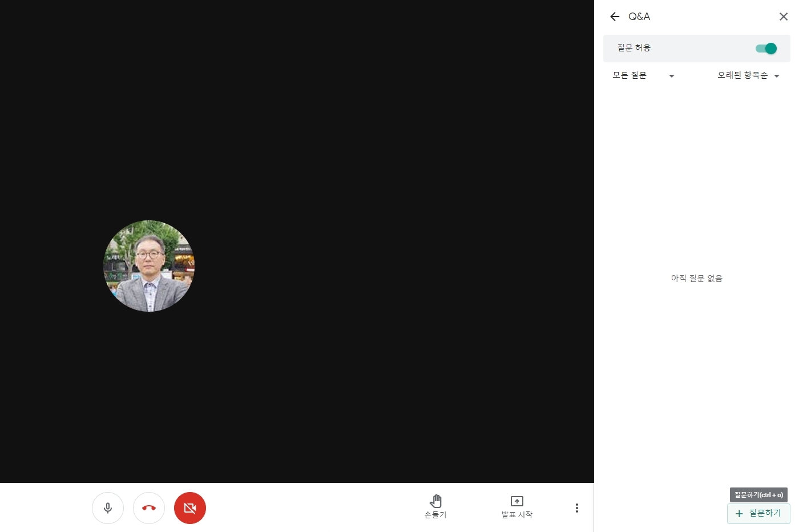The height and width of the screenshot is (532, 799).
Task: Raise hand using 손들기 icon
Action: (435, 507)
